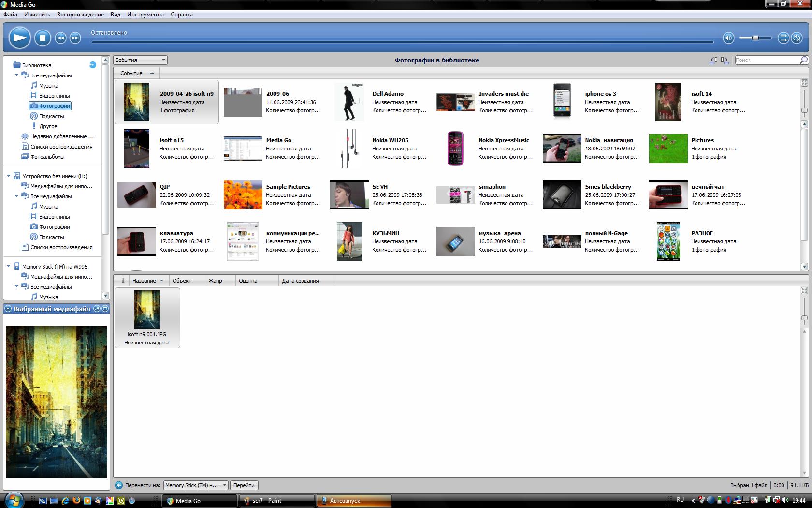Click the Поиск search field

pos(767,60)
